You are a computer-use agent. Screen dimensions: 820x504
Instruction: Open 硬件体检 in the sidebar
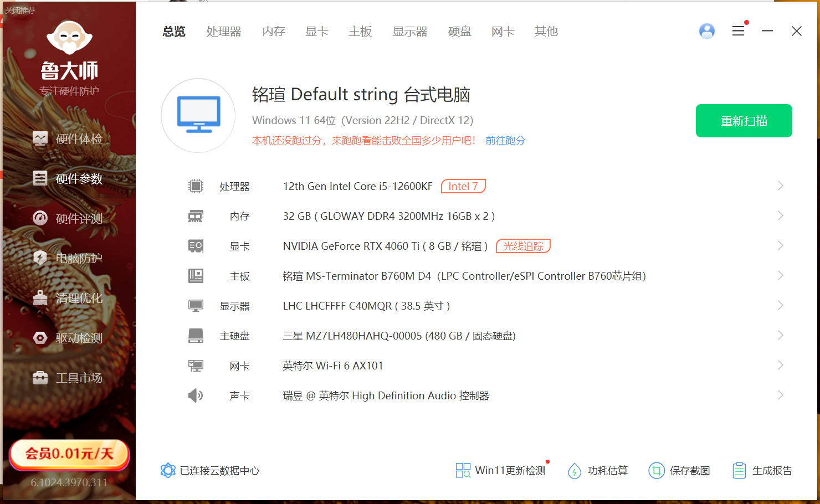point(79,138)
